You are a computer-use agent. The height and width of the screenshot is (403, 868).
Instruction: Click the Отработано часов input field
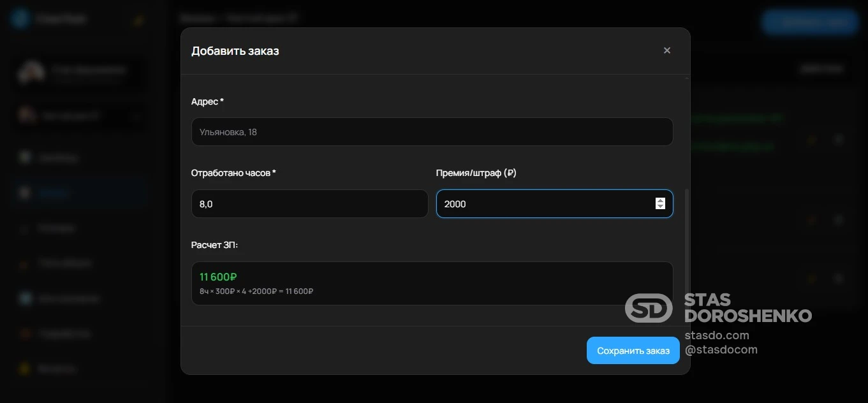(309, 203)
